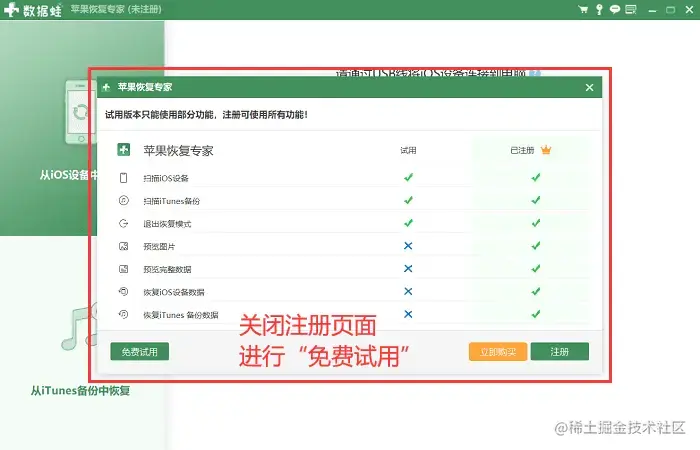Click the 恢复iOS设备数据 restore icon

(x=124, y=292)
